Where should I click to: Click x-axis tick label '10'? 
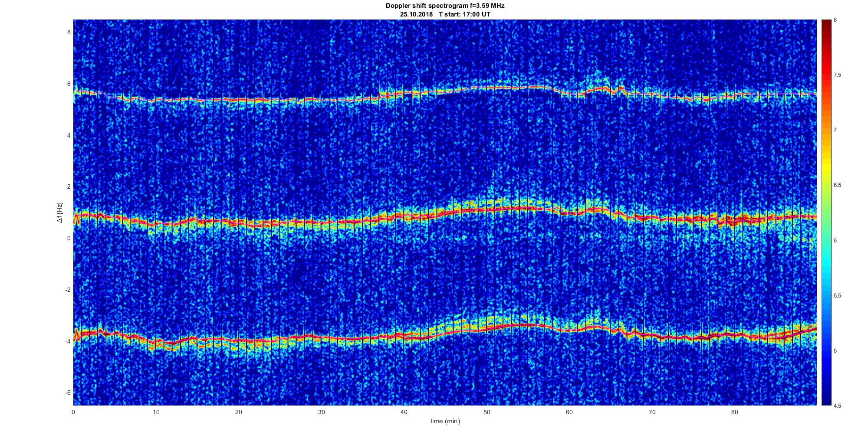[x=156, y=412]
